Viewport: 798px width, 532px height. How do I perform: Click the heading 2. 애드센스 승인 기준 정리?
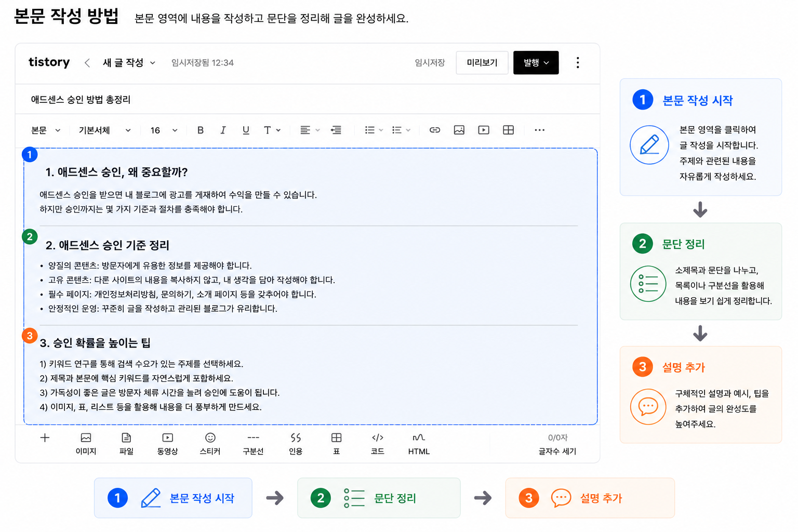[108, 245]
